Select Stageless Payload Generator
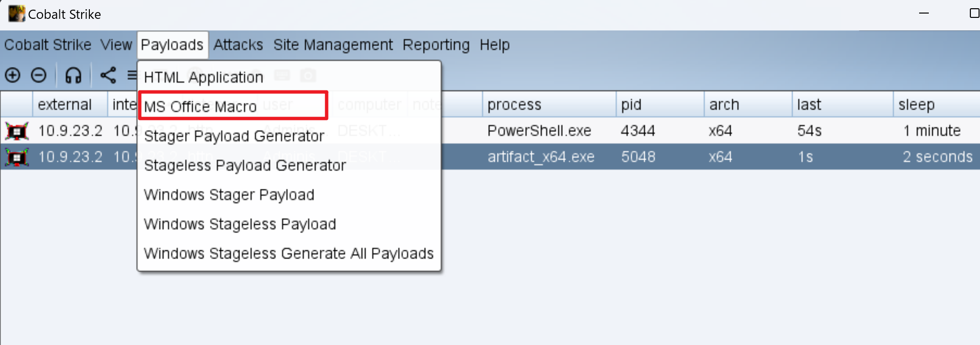The width and height of the screenshot is (980, 345). [x=289, y=165]
